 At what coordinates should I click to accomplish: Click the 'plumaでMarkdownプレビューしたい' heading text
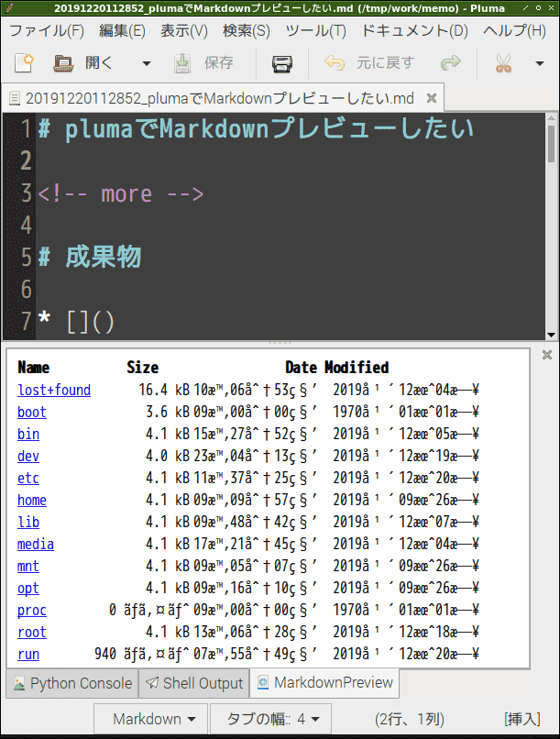269,128
